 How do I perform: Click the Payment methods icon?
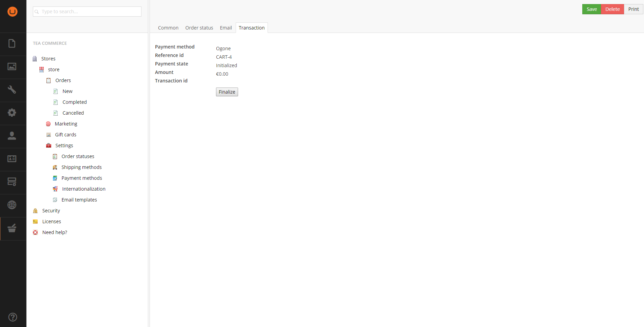pos(55,178)
